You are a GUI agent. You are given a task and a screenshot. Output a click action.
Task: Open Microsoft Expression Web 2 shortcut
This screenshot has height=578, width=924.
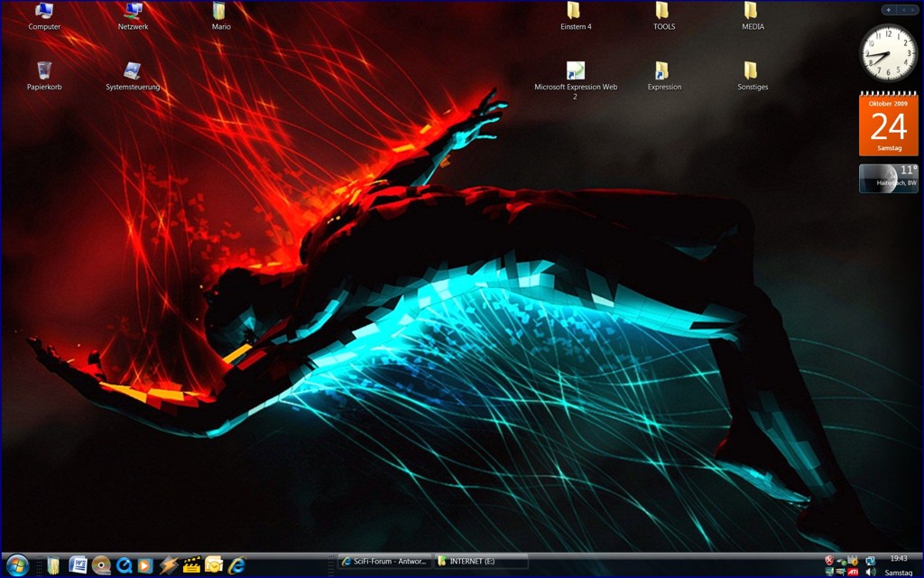coord(575,71)
